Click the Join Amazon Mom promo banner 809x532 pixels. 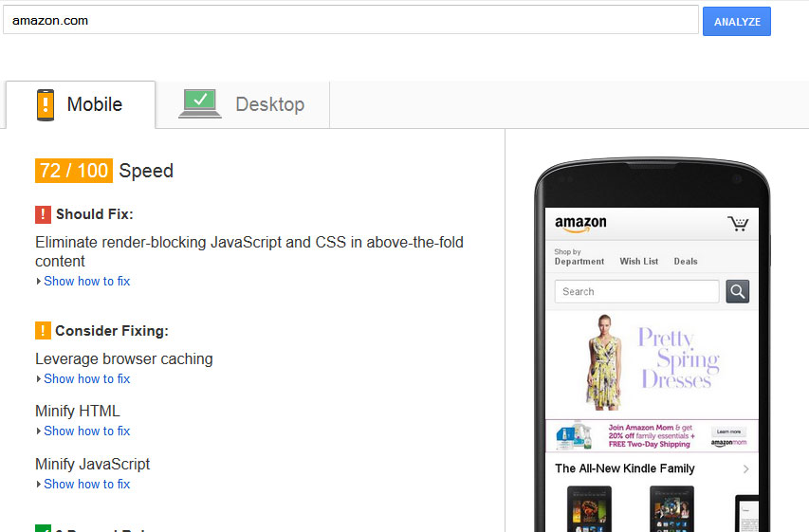(652, 435)
